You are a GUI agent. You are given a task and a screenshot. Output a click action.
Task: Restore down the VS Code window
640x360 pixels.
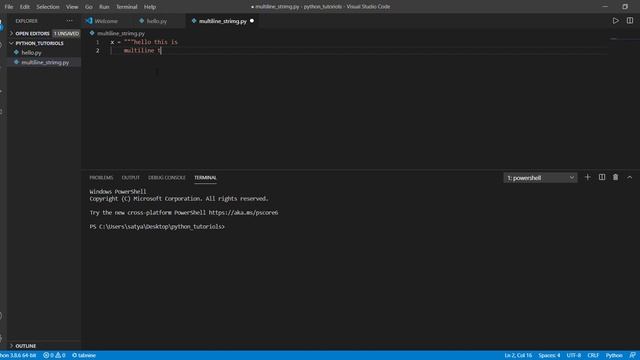625,7
